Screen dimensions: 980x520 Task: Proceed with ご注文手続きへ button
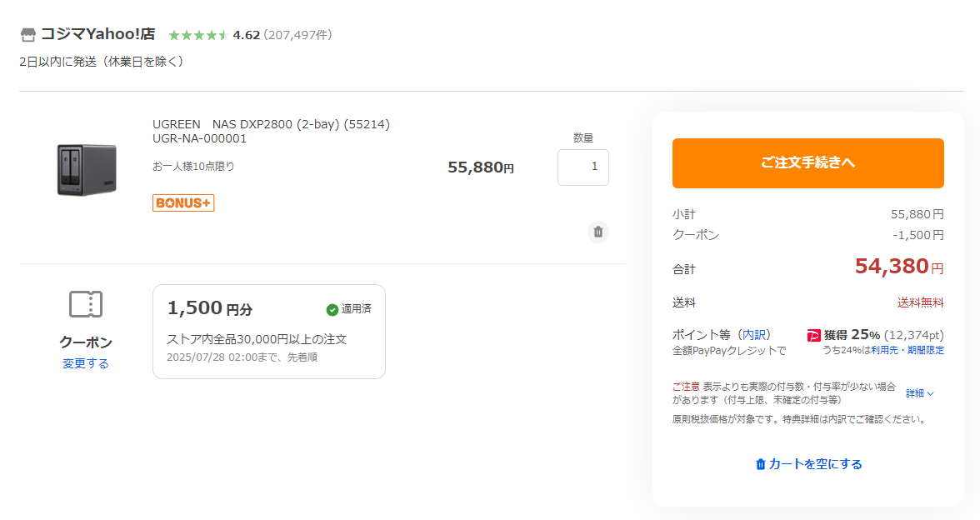(x=808, y=163)
